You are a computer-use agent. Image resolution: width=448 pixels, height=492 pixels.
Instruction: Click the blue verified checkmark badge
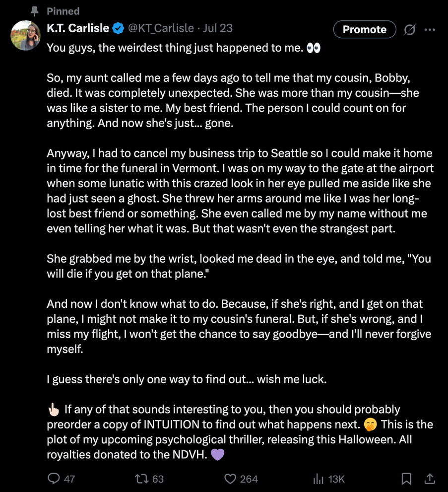coord(118,28)
